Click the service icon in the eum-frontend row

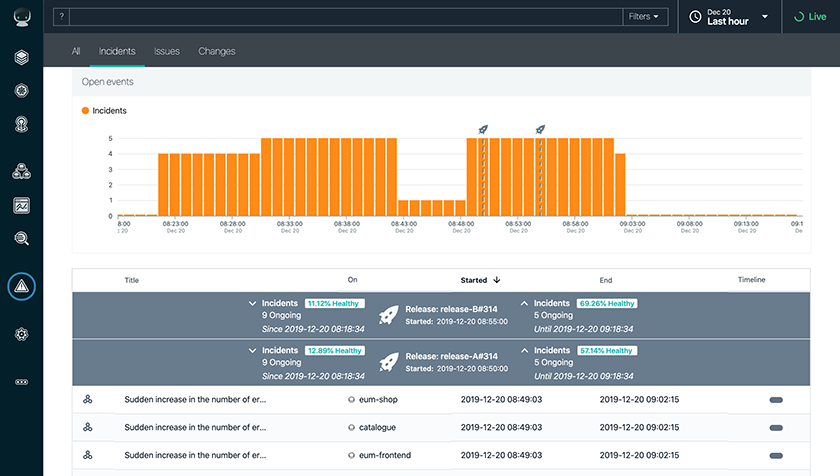[x=88, y=455]
